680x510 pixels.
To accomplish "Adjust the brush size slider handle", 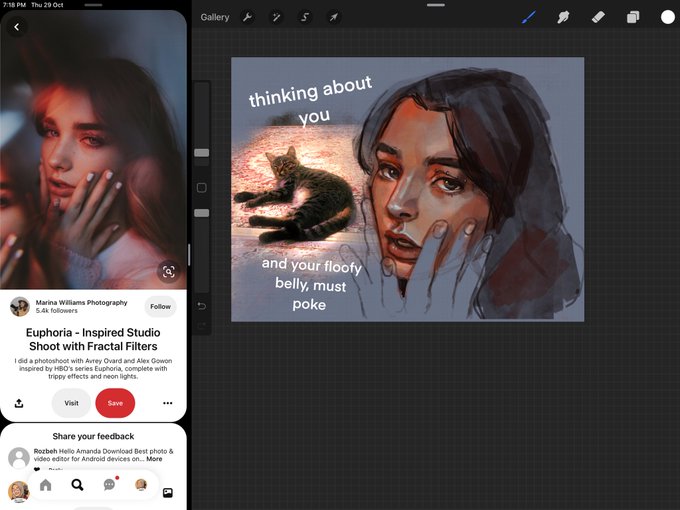I will pos(202,153).
